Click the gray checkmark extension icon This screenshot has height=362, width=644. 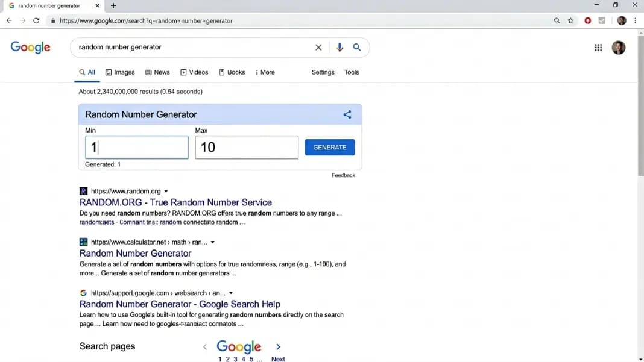coord(602,20)
